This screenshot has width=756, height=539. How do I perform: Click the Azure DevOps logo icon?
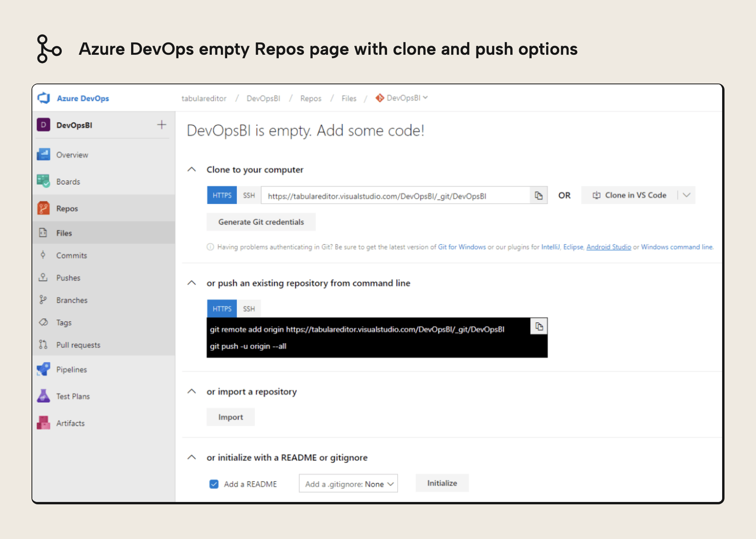pos(44,98)
